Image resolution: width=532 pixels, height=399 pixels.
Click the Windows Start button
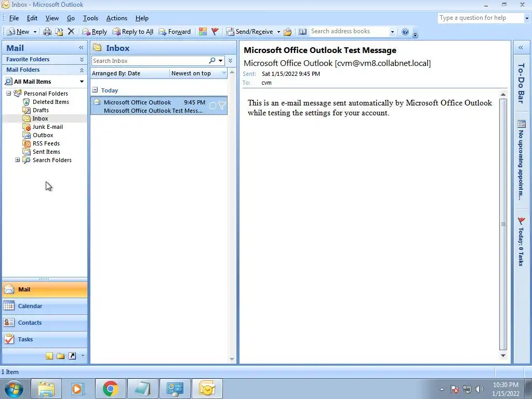pos(14,389)
